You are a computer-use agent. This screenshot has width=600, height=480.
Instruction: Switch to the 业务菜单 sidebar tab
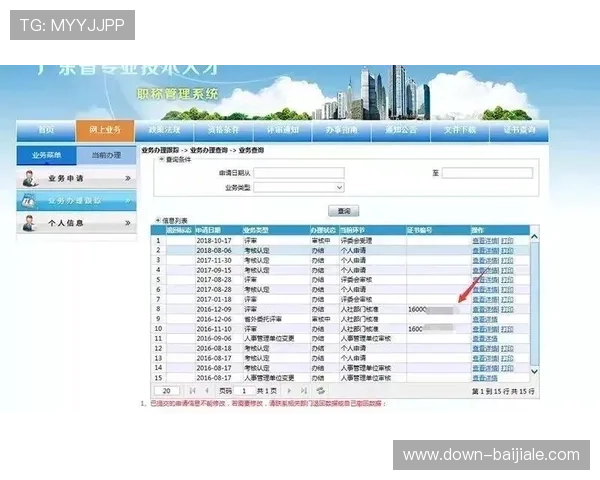point(46,155)
